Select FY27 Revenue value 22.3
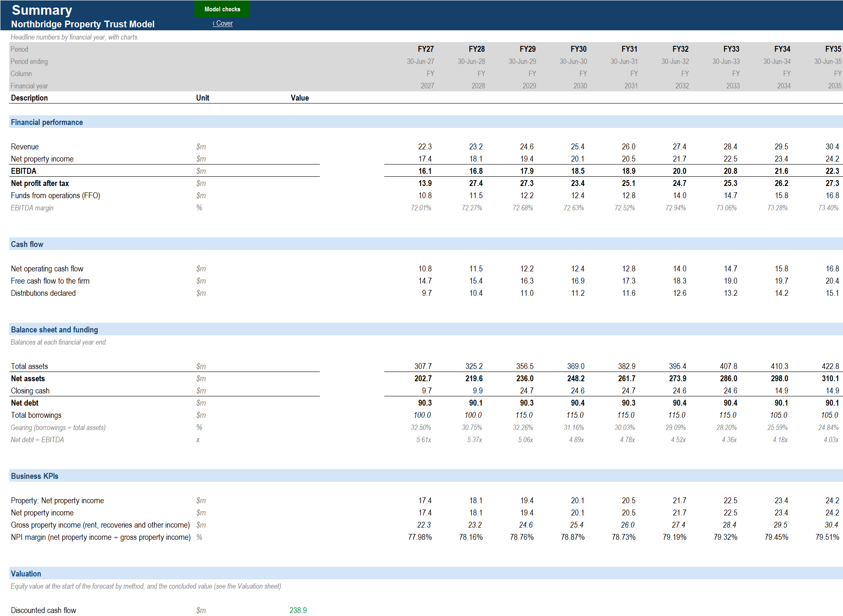This screenshot has width=843, height=616. coord(425,147)
